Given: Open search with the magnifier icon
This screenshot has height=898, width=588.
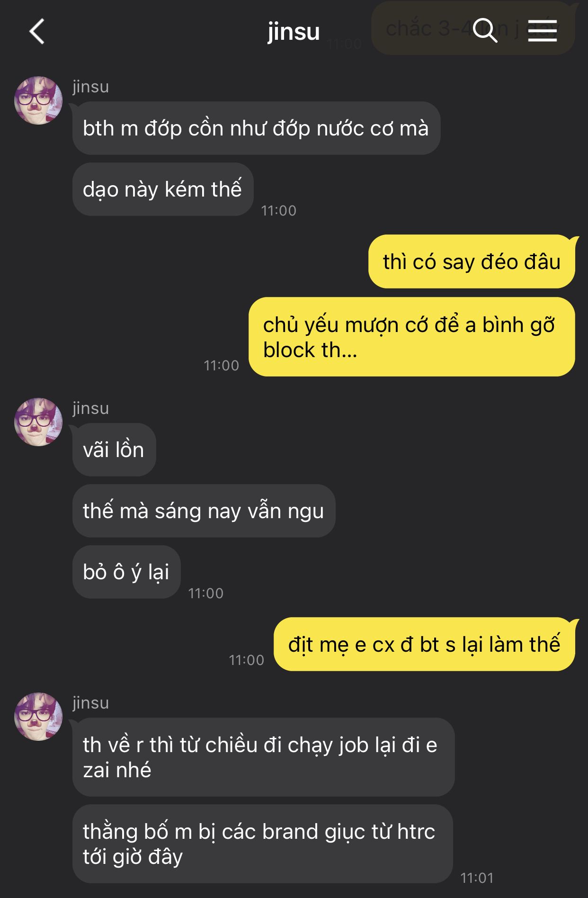Looking at the screenshot, I should coord(485,31).
